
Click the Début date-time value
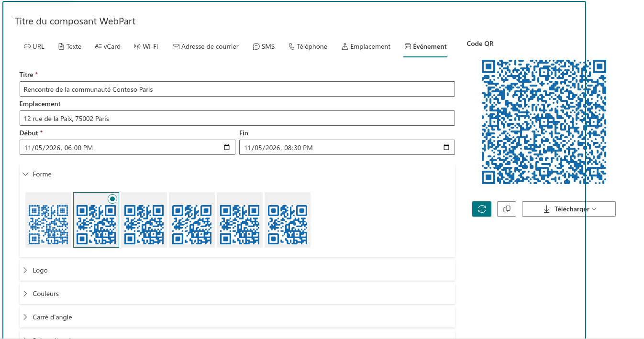tap(58, 148)
